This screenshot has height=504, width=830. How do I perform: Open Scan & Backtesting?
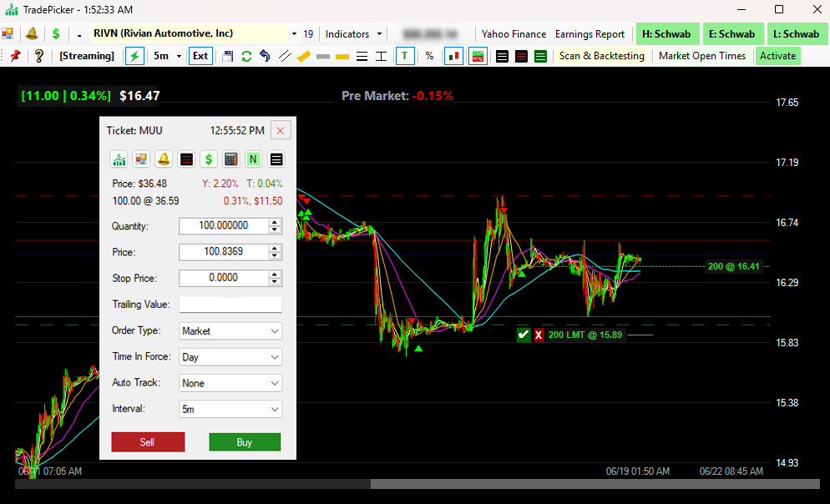pos(602,56)
